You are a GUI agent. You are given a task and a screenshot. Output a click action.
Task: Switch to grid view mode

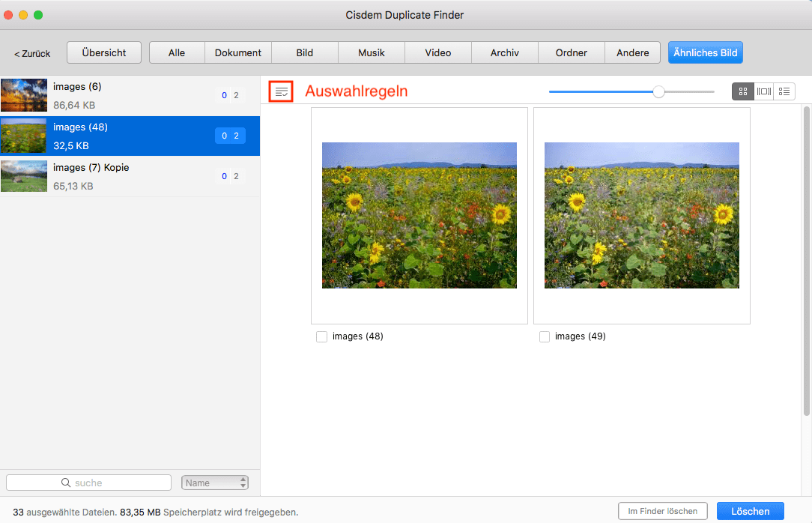tap(743, 91)
